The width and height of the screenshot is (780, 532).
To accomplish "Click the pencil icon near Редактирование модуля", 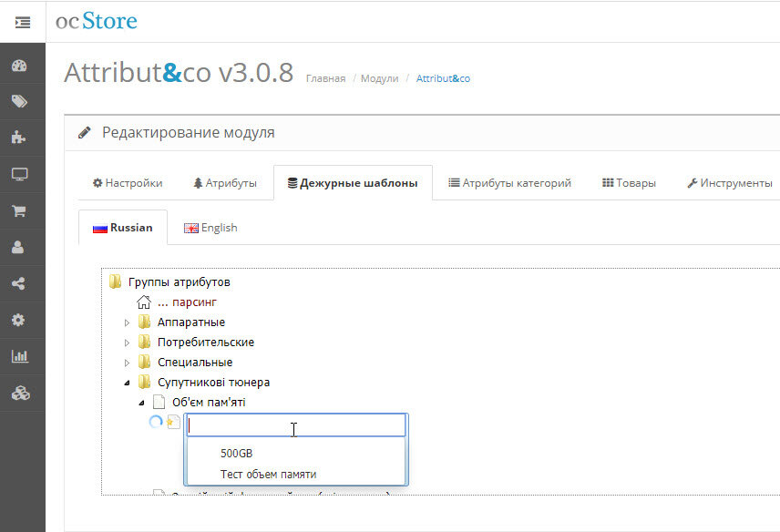I will [x=85, y=132].
